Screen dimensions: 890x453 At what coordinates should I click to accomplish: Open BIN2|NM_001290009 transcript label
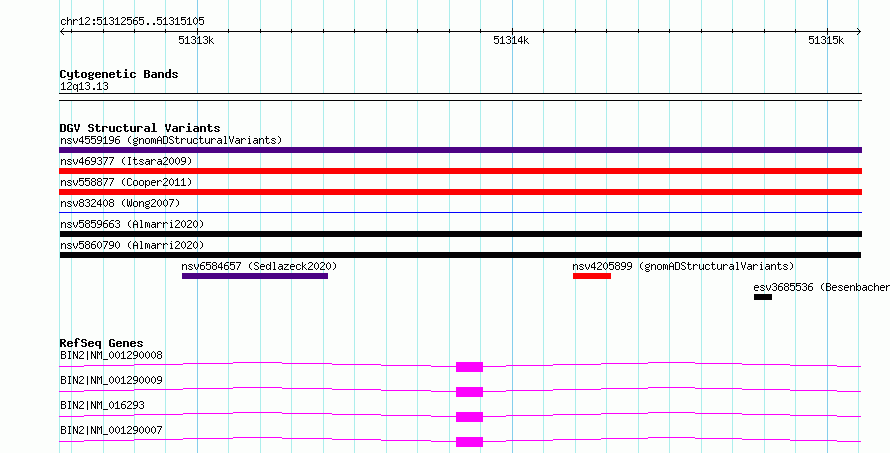point(111,380)
